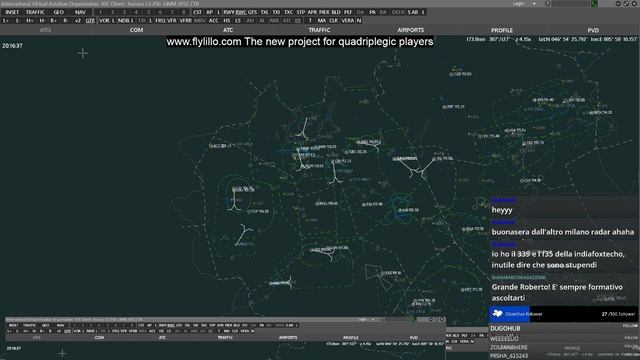This screenshot has width=640, height=360.
Task: Toggle the INSET toolbar button
Action: [x=12, y=12]
